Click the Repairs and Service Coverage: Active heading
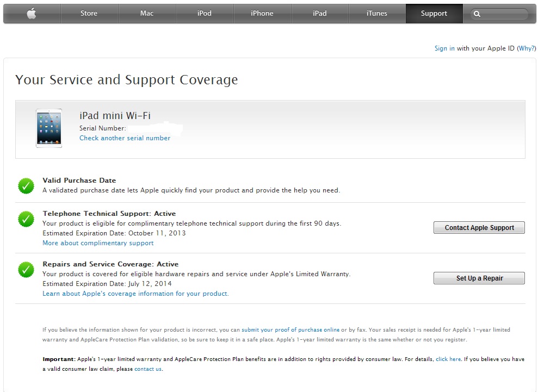This screenshot has width=538, height=392. (x=110, y=264)
